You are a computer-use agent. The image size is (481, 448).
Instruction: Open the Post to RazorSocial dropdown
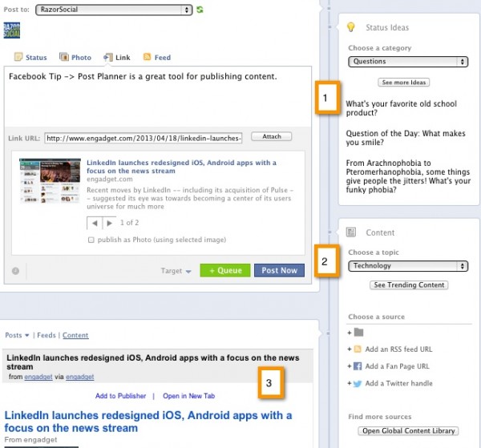(114, 10)
